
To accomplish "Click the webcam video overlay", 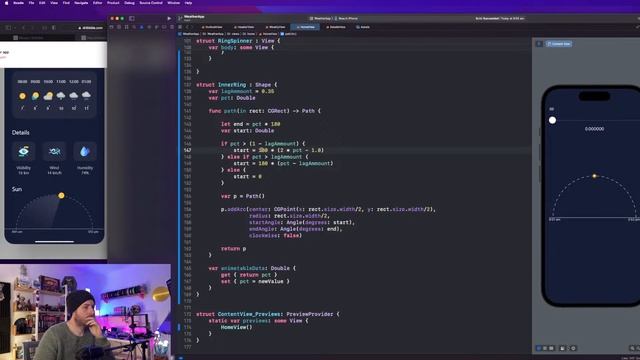I will click(85, 312).
